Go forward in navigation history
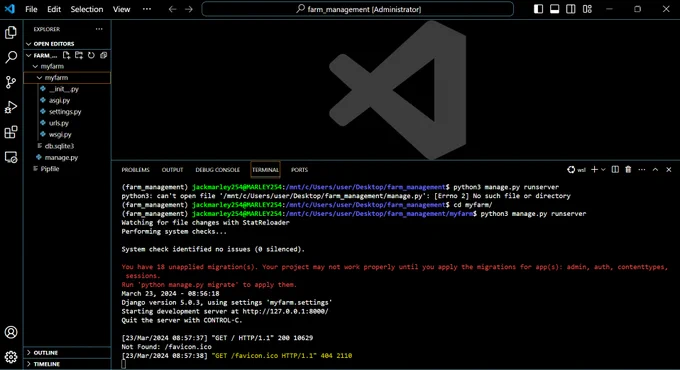This screenshot has width=680, height=370. pos(189,9)
